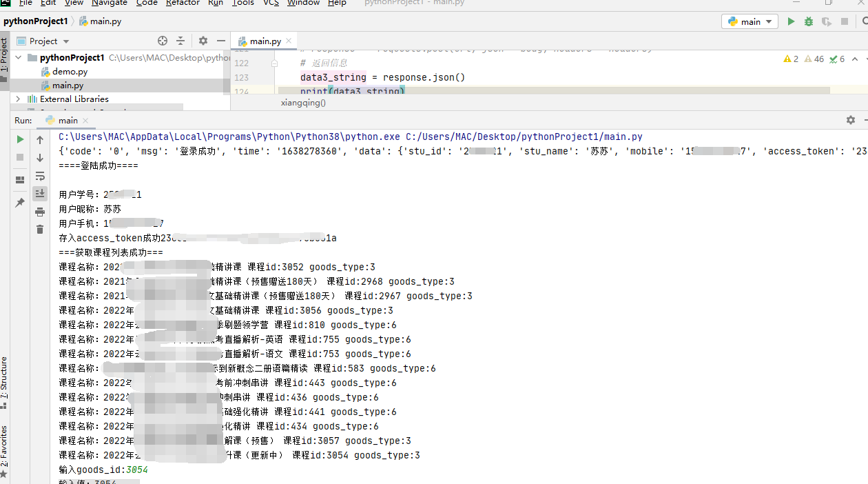Run main with coverage icon
The image size is (868, 484).
pos(827,21)
